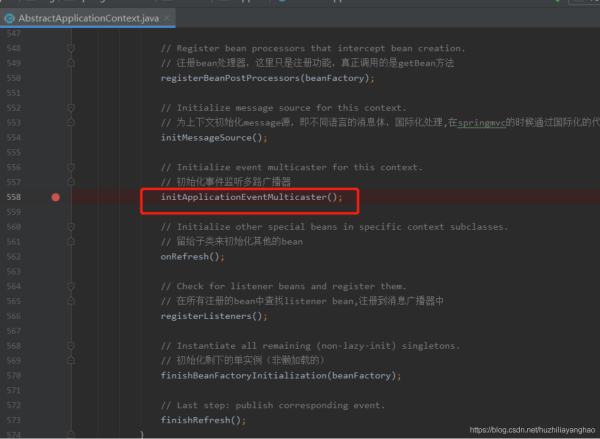The image size is (600, 439).
Task: Click fold marker at line 560
Action: (x=71, y=227)
